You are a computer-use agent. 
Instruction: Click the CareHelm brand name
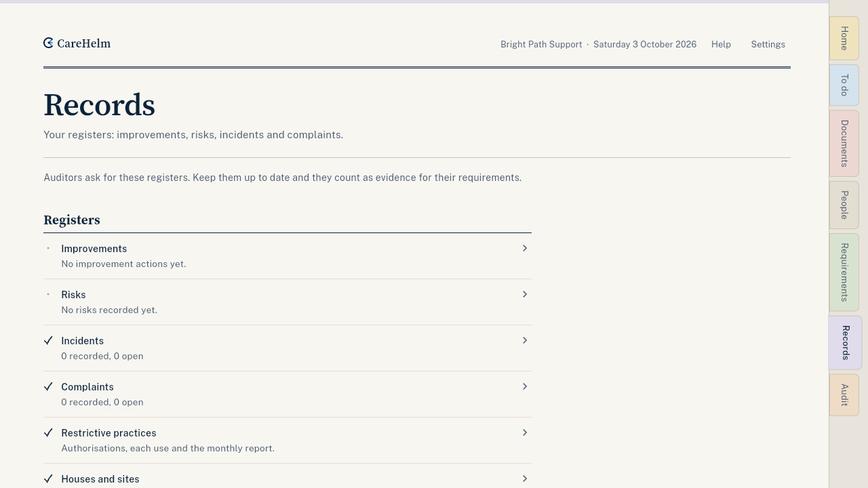point(83,43)
